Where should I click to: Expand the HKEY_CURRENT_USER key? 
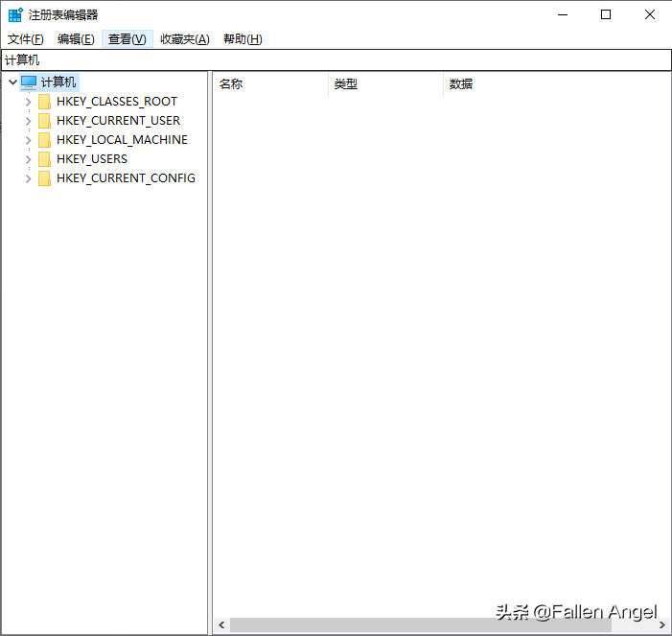click(x=29, y=122)
